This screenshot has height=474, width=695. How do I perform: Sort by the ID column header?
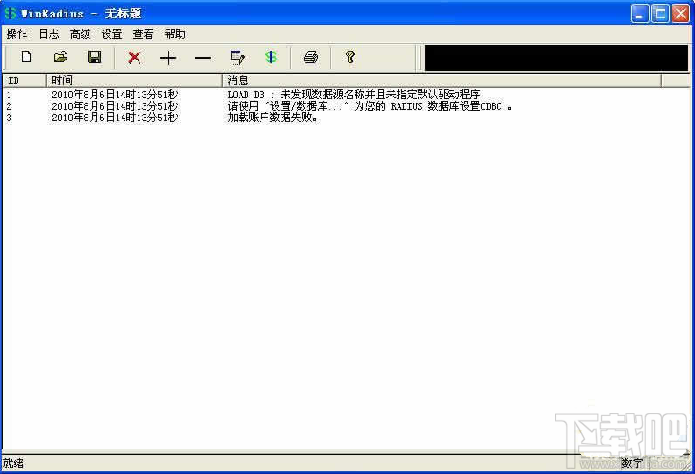25,80
